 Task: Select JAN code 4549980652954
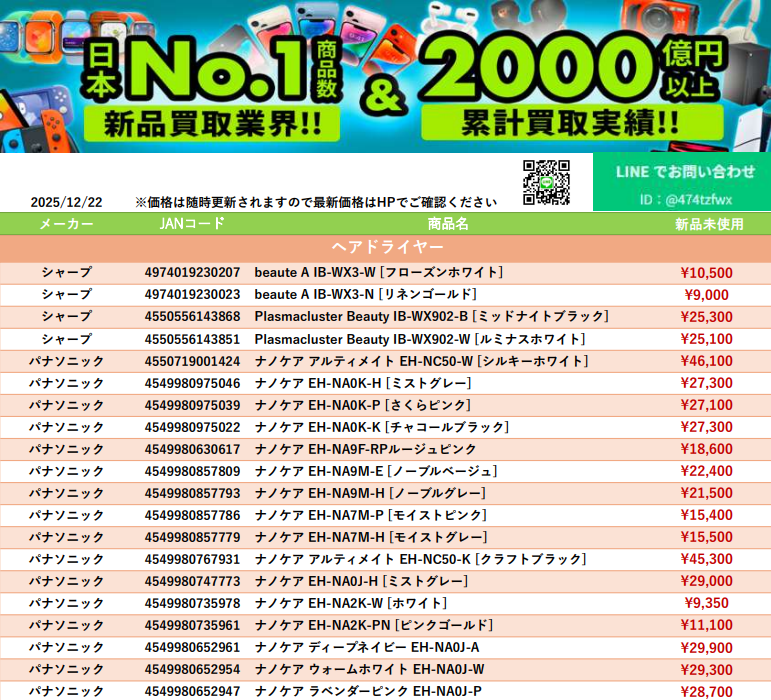click(192, 670)
